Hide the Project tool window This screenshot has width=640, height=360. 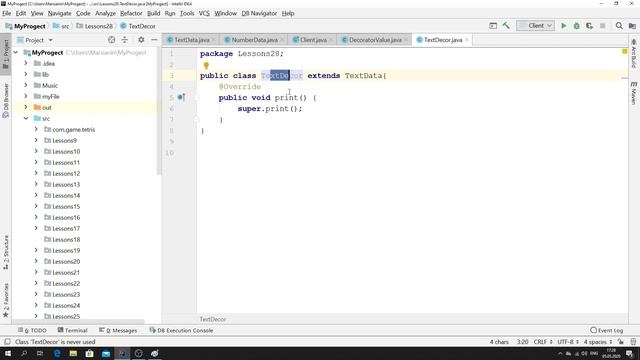pos(154,40)
